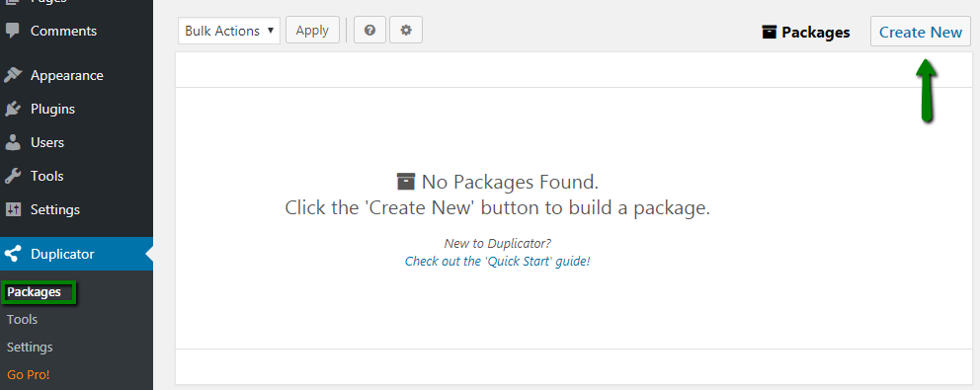Select Packages under Duplicator menu
This screenshot has width=980, height=390.
coord(35,292)
